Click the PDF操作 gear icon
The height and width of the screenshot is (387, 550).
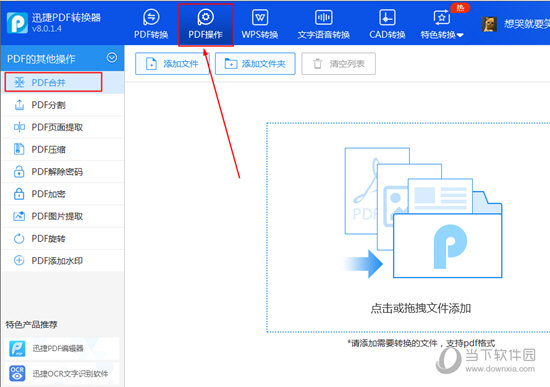(x=206, y=17)
